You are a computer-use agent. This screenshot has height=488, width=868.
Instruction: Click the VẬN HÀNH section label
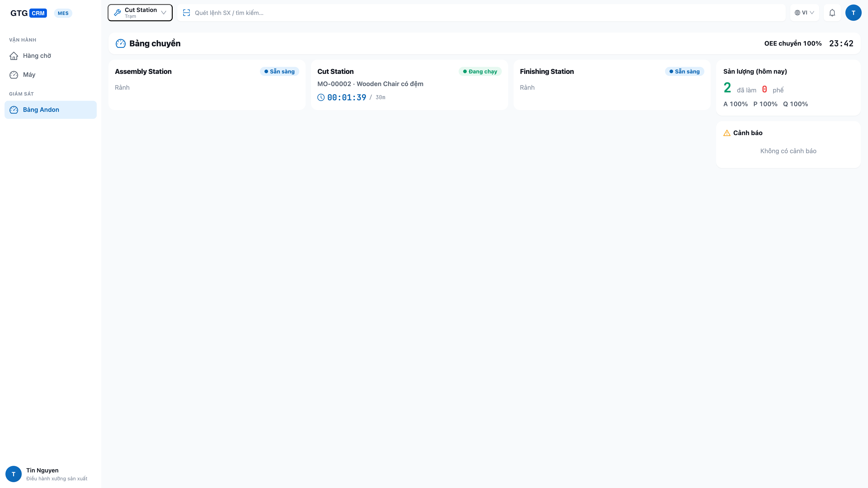coord(23,40)
